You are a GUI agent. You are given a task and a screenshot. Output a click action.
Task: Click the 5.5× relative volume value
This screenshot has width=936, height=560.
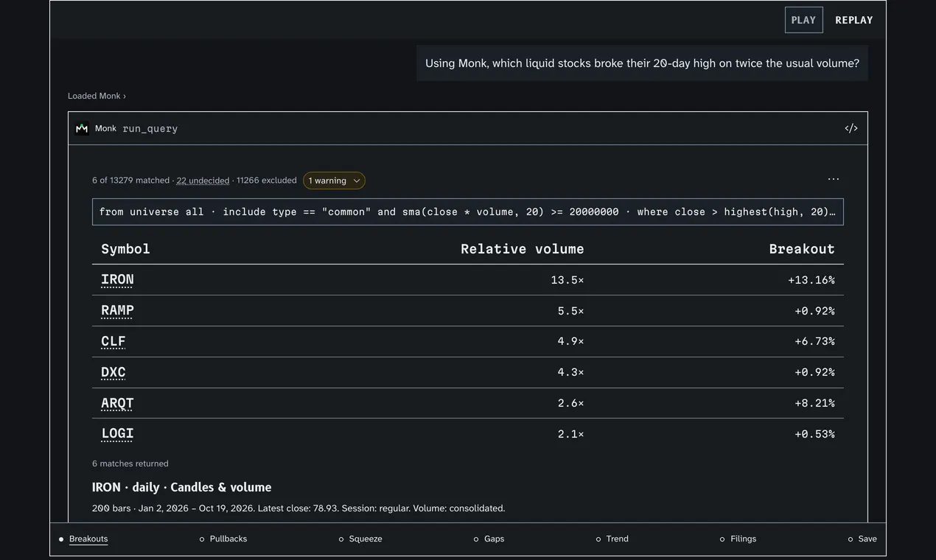pyautogui.click(x=571, y=311)
